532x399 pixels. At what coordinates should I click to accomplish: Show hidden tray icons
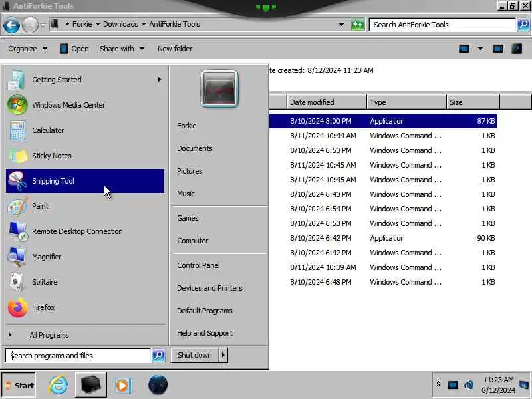pyautogui.click(x=438, y=384)
